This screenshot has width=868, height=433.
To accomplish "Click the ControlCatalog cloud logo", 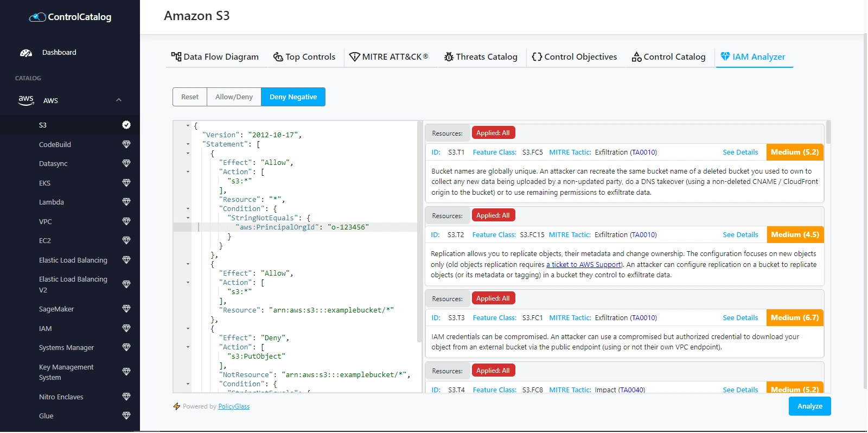I will pyautogui.click(x=37, y=17).
